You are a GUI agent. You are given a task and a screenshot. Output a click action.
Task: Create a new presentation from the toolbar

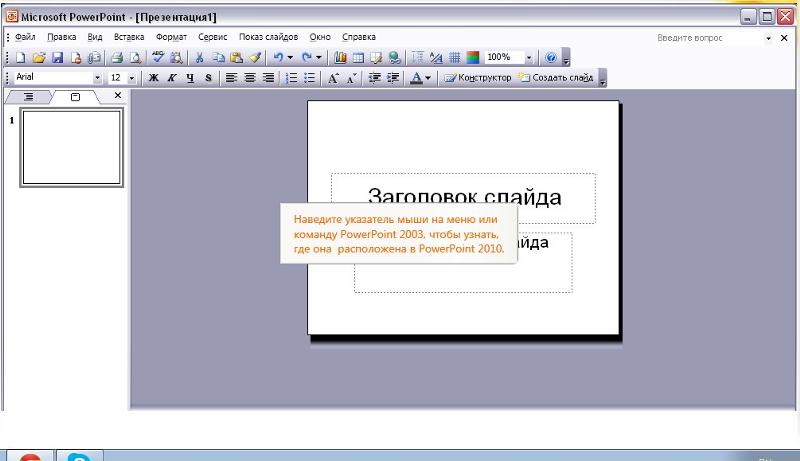tap(20, 58)
